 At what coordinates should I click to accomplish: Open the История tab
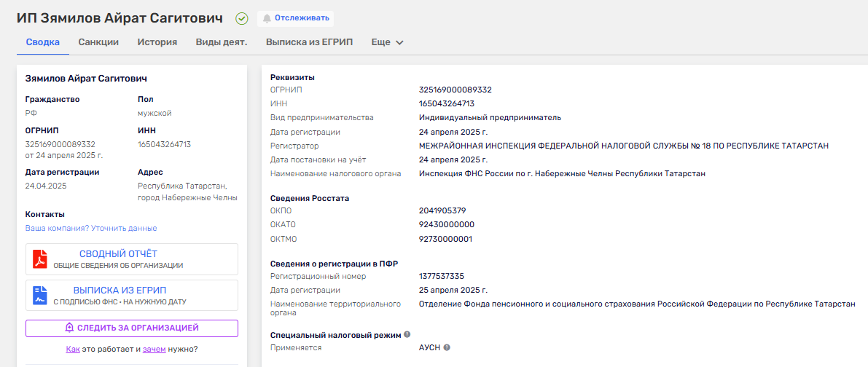[x=157, y=42]
